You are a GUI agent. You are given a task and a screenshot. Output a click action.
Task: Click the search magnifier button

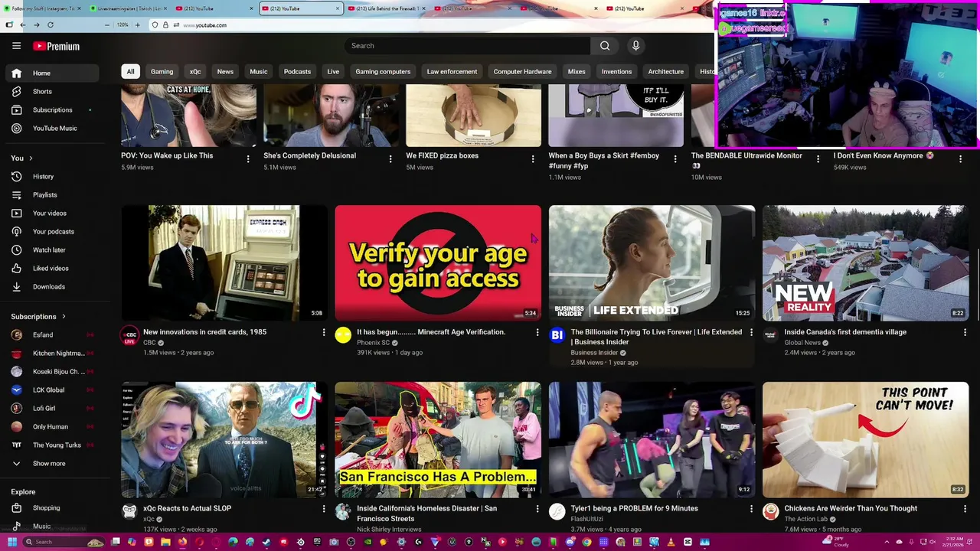coord(605,46)
